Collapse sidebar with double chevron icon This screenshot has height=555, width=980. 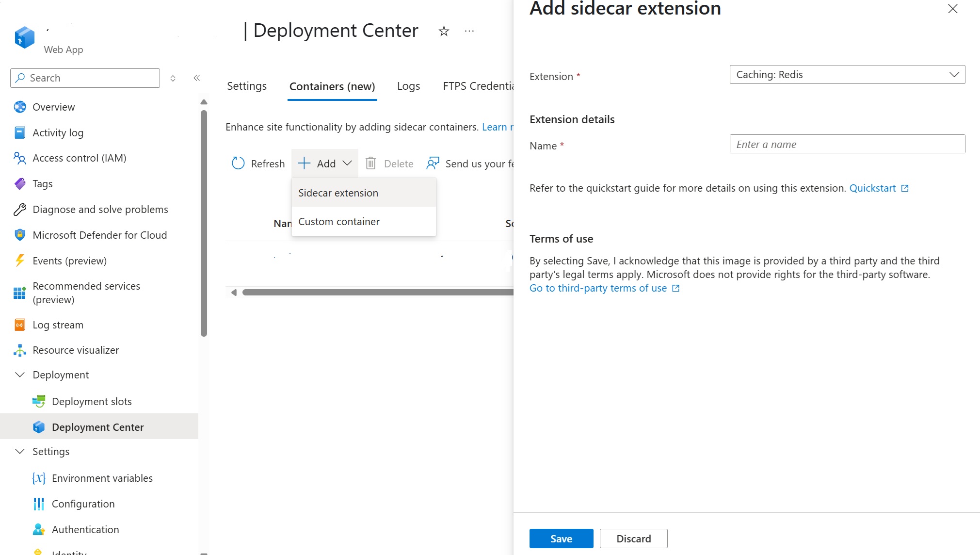click(197, 78)
